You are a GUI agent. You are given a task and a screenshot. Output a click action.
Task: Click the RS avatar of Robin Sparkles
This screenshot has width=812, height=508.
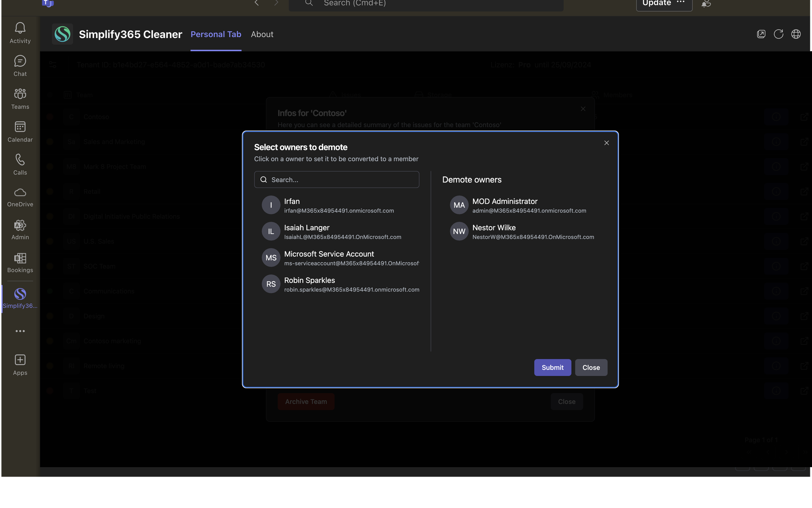coord(271,284)
